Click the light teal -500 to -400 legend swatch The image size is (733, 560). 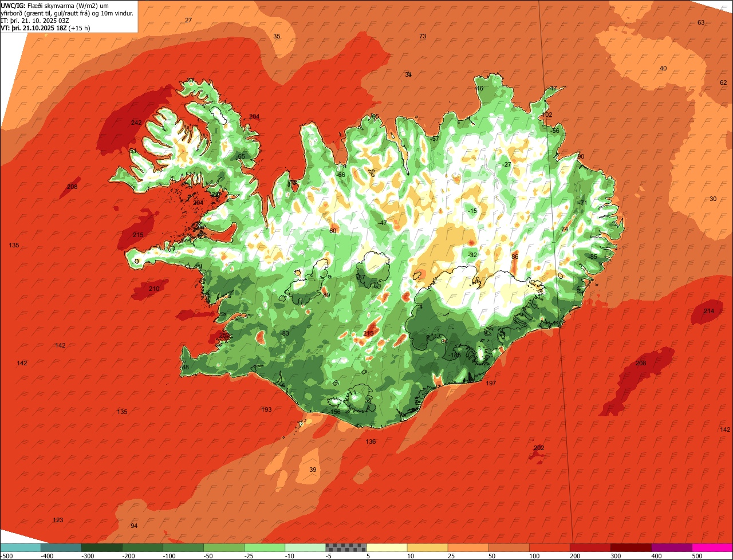(21, 547)
